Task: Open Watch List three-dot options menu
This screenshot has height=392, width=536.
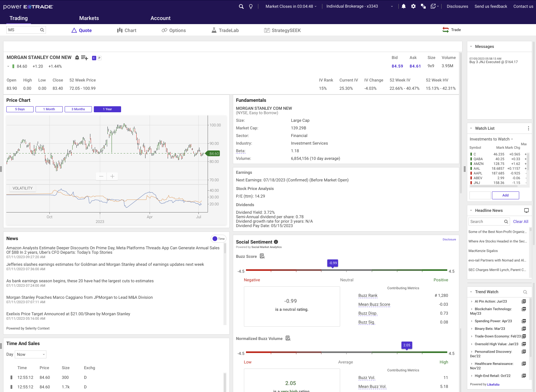Action: (x=528, y=128)
